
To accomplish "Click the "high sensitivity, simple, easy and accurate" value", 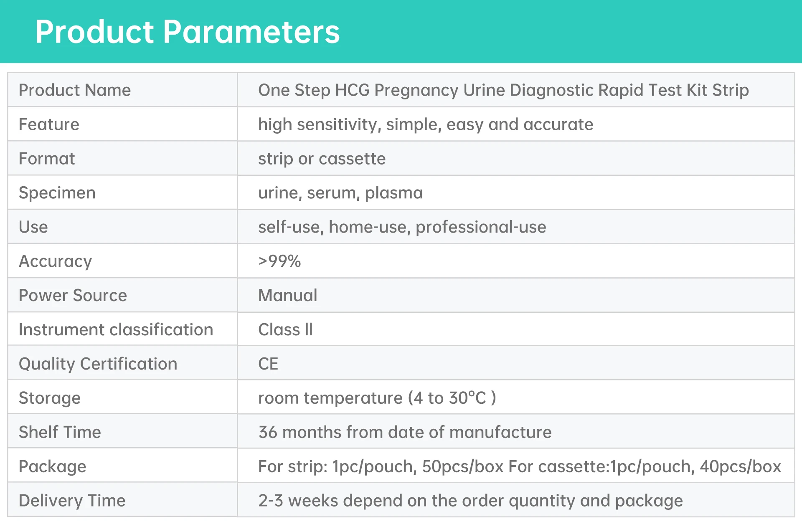I will [425, 124].
